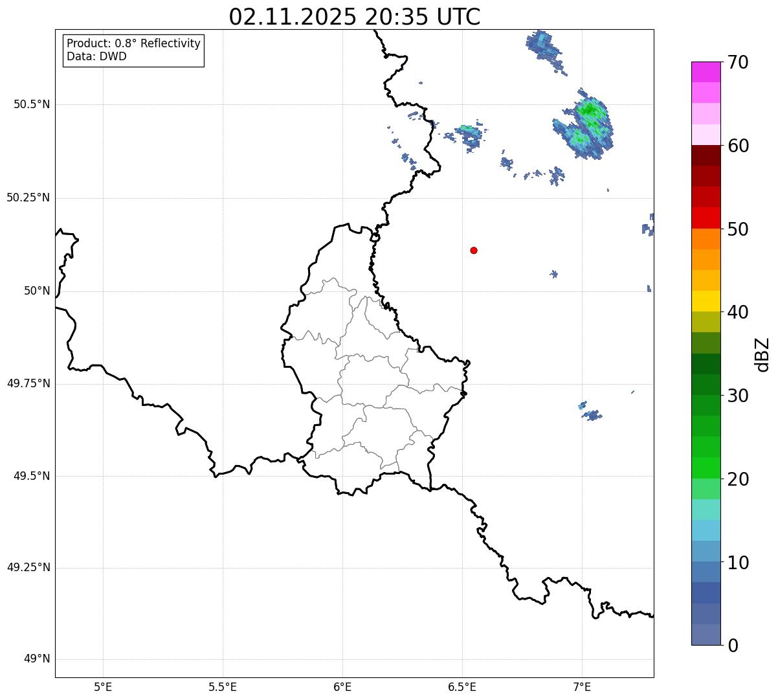Click the title 02.11.2025 20:35 UTC
Viewport: 778px width, 700px height.
[x=355, y=17]
